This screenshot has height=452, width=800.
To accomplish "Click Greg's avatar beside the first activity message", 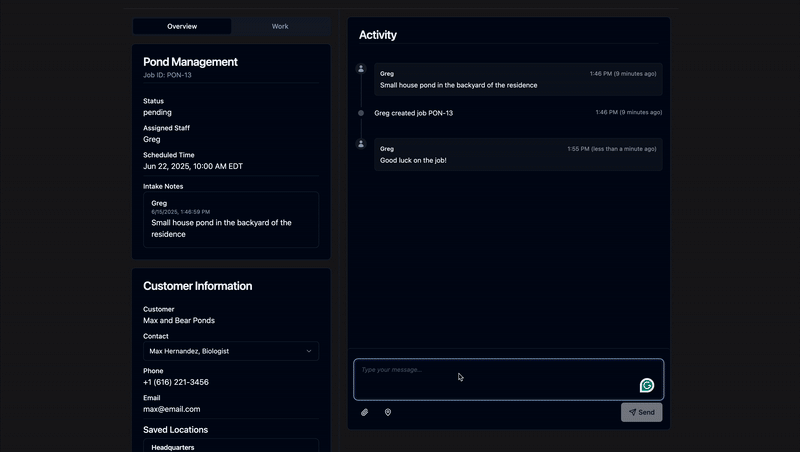I will (x=361, y=69).
